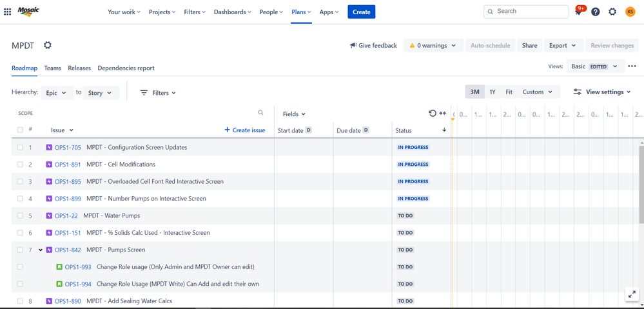
Task: Click the Start date D badge
Action: click(x=308, y=130)
